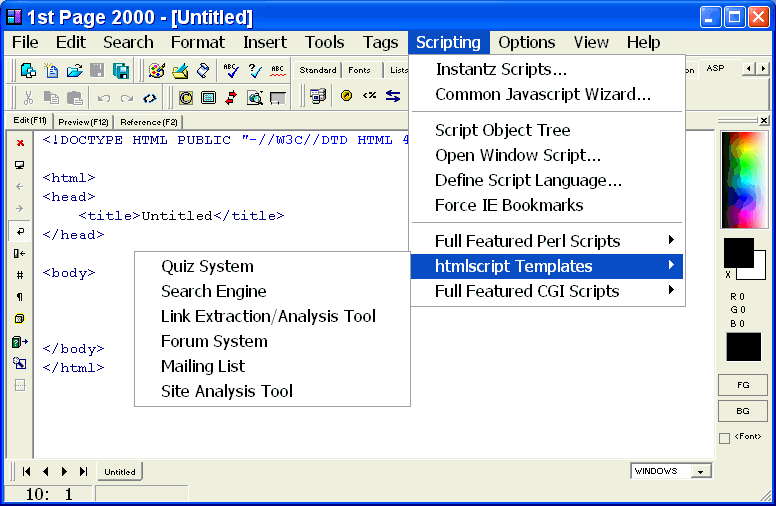Click the new document icon with sparkle
Viewport: 776px width, 506px height.
pos(51,71)
